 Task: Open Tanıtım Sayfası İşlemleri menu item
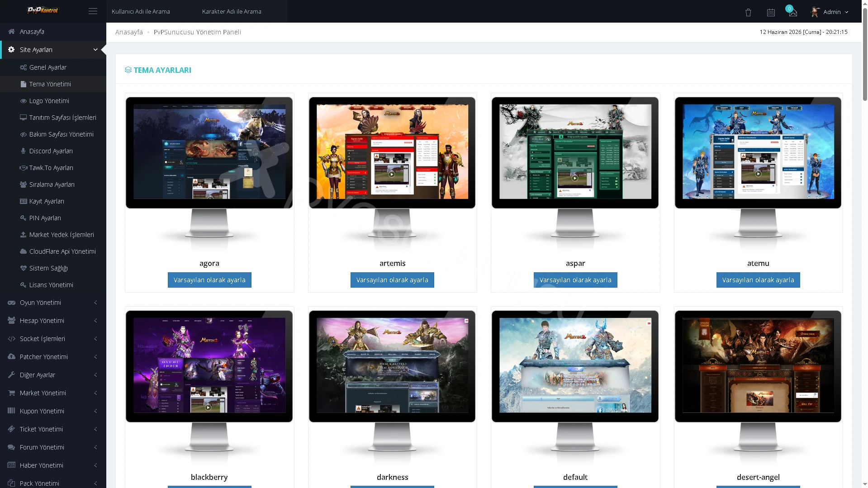point(53,118)
